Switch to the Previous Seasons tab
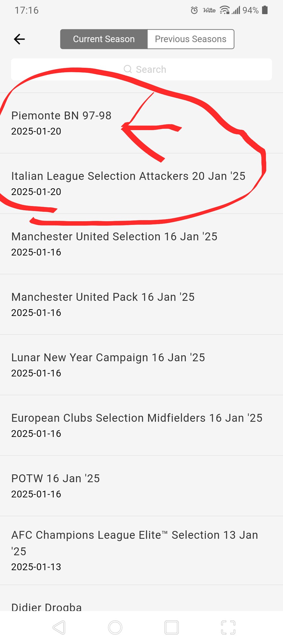Viewport: 283px width, 644px height. pos(191,39)
